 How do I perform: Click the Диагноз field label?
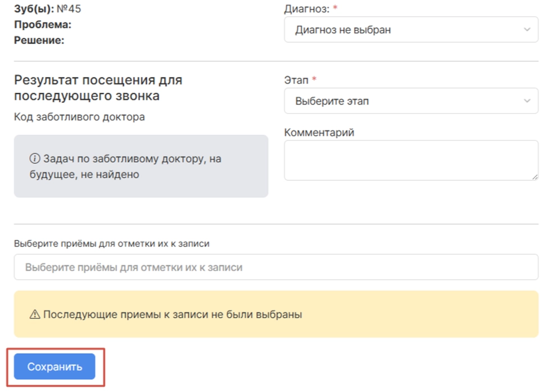pyautogui.click(x=307, y=8)
